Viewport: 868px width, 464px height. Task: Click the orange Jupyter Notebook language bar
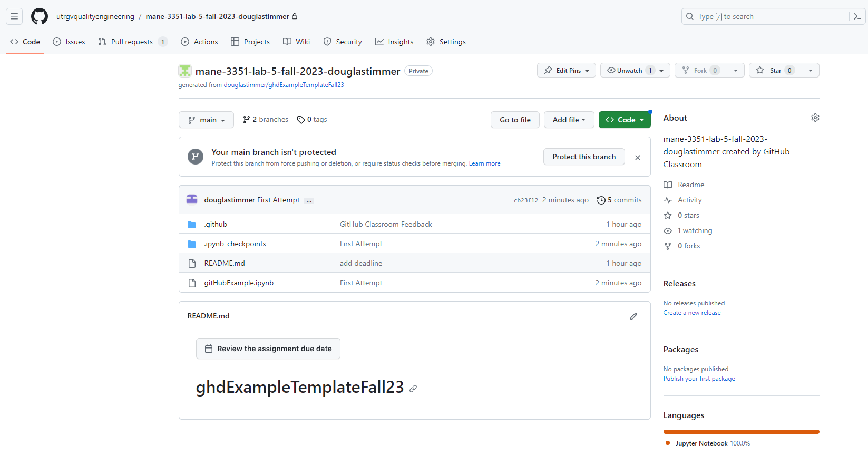click(741, 432)
